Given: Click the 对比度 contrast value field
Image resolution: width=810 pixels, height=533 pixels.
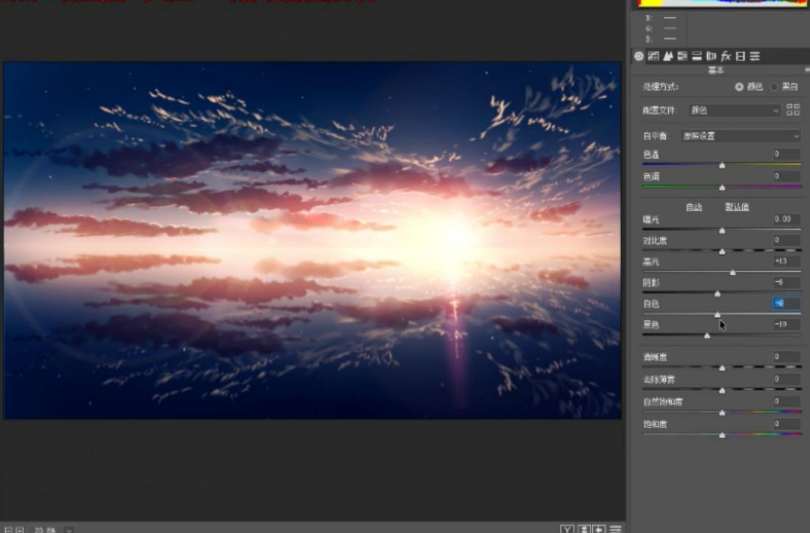Looking at the screenshot, I should click(x=786, y=240).
